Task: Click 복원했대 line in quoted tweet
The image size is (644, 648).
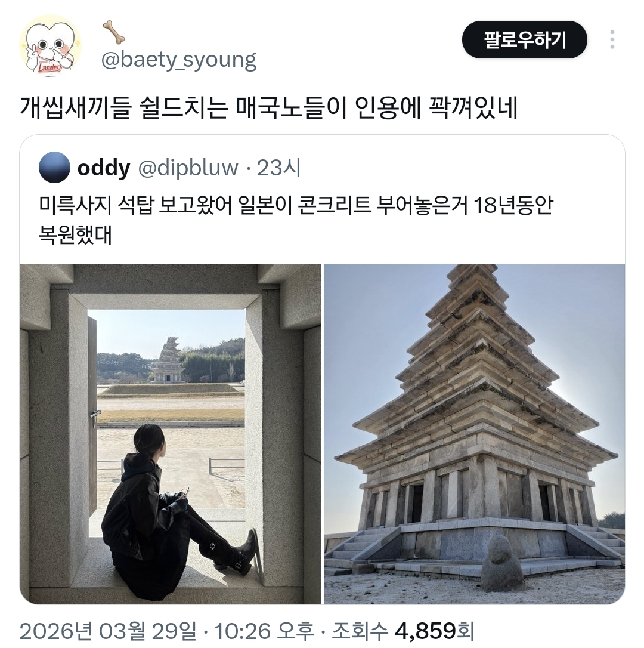Action: click(x=75, y=234)
